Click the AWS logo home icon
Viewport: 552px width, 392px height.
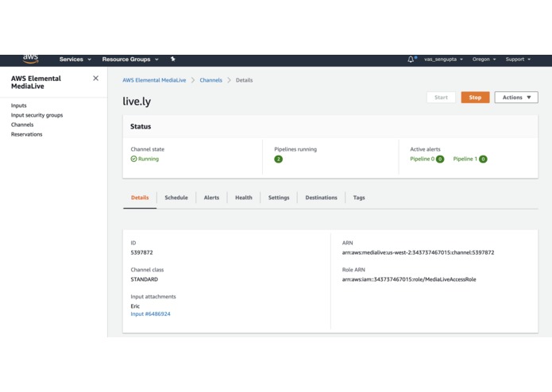(x=31, y=59)
